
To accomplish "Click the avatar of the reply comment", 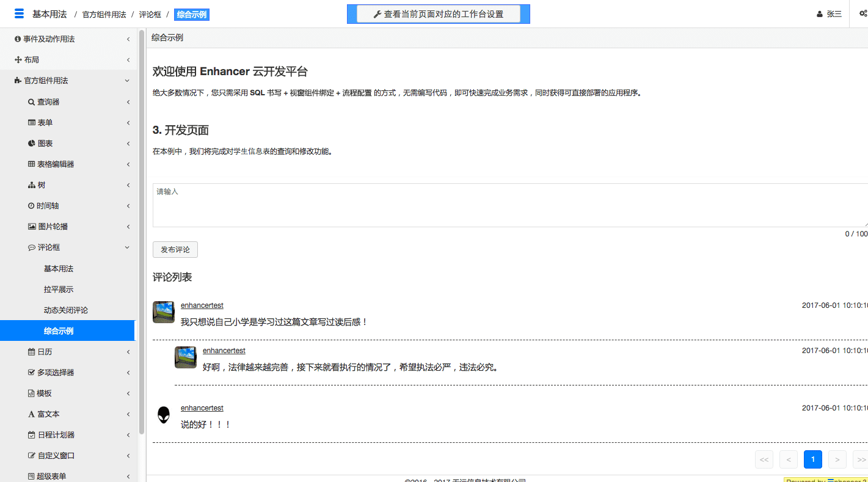I will tap(186, 357).
